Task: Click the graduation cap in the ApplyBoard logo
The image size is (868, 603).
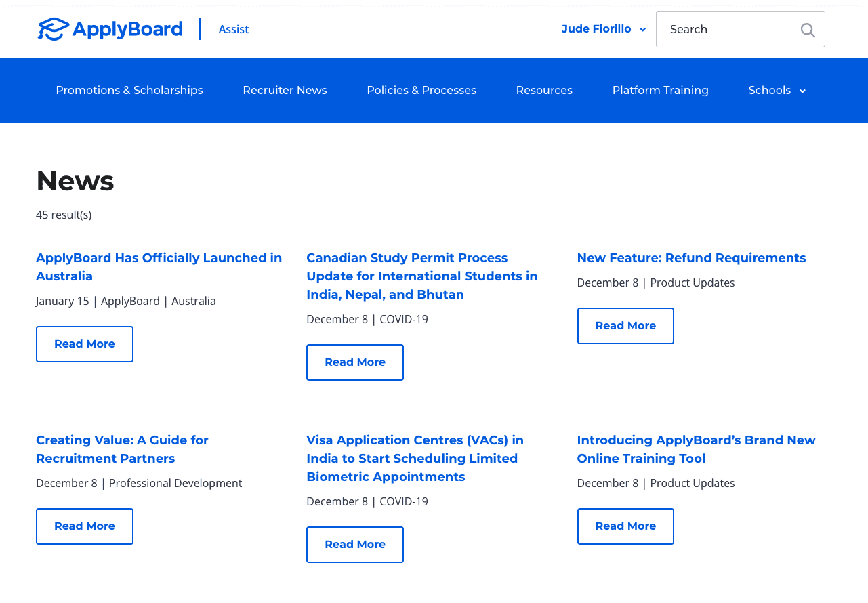Action: [54, 28]
